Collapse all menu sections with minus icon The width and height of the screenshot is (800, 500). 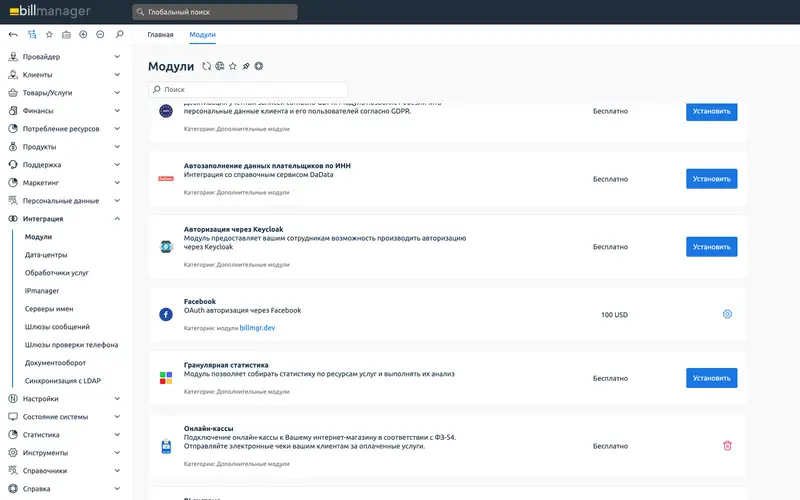[100, 34]
